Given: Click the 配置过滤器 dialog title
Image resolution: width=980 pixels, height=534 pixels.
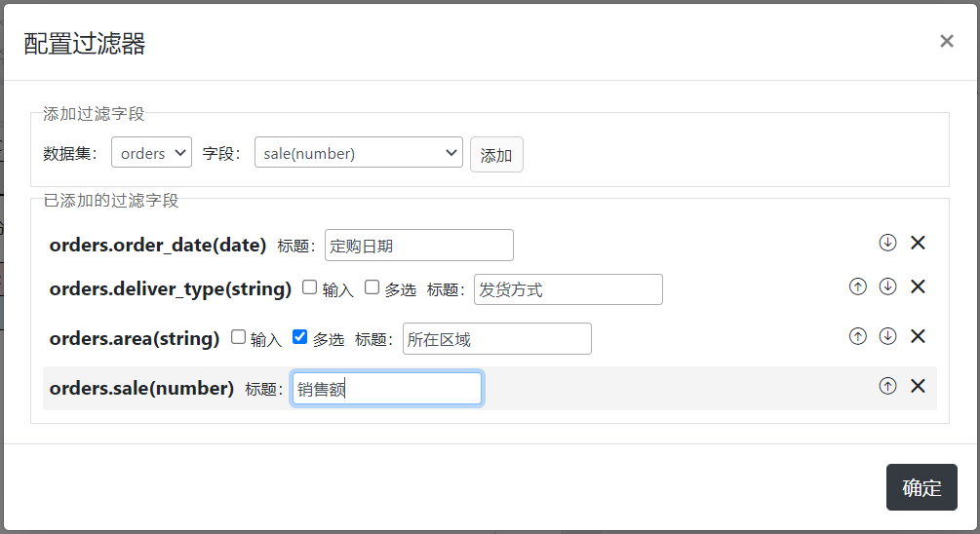Looking at the screenshot, I should tap(85, 44).
